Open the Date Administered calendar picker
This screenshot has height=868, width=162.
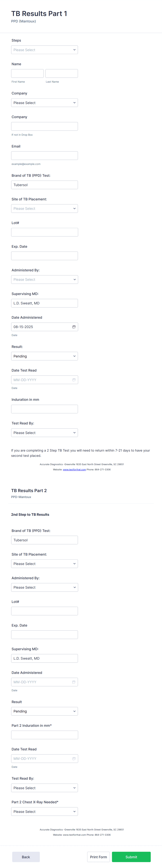74,327
